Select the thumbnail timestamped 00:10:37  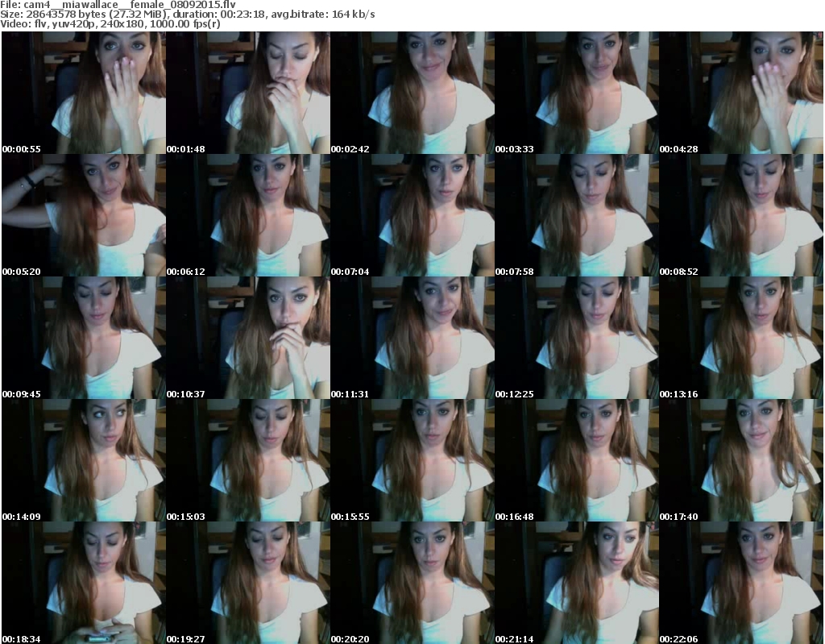coord(248,338)
